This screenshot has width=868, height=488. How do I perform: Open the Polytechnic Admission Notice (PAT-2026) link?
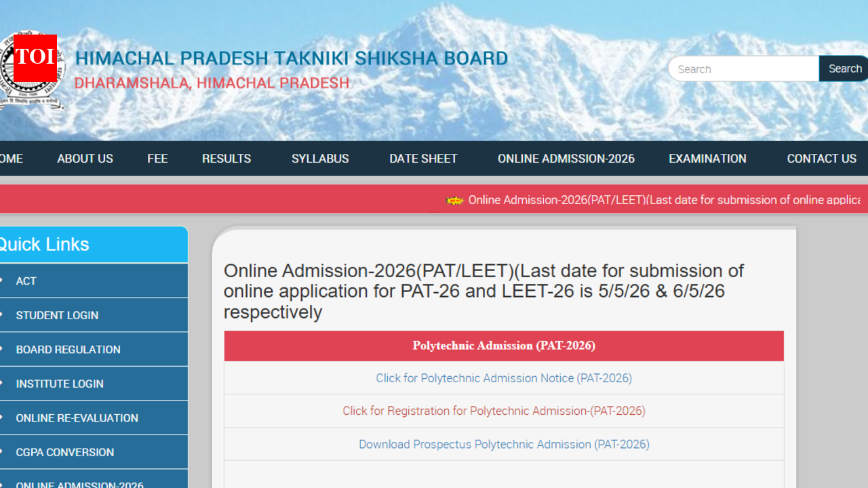504,378
